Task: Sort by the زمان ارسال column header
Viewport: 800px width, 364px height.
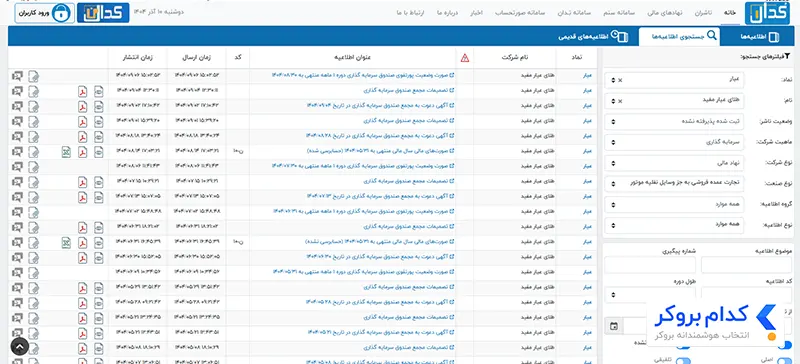Action: 197,58
